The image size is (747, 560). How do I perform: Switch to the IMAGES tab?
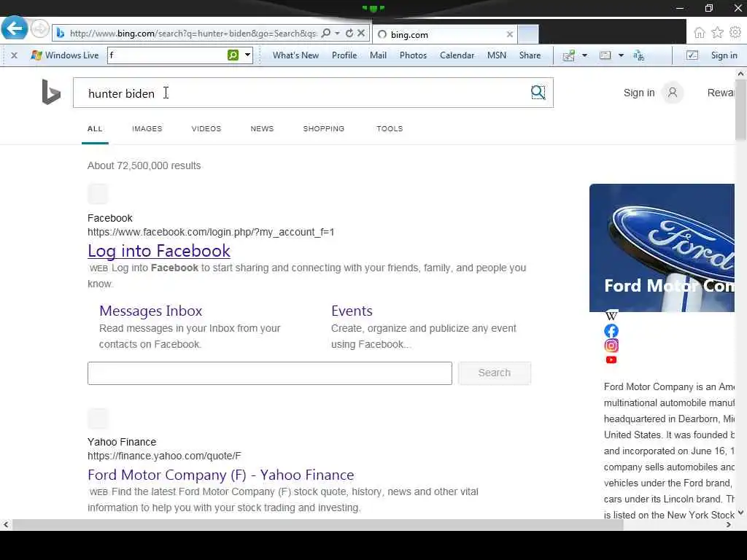pos(147,128)
